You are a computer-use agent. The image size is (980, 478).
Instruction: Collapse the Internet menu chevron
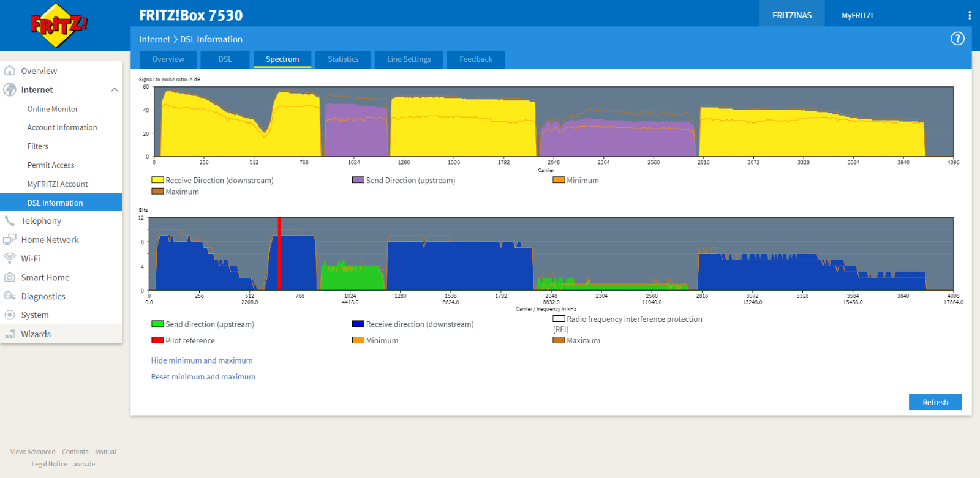point(114,90)
